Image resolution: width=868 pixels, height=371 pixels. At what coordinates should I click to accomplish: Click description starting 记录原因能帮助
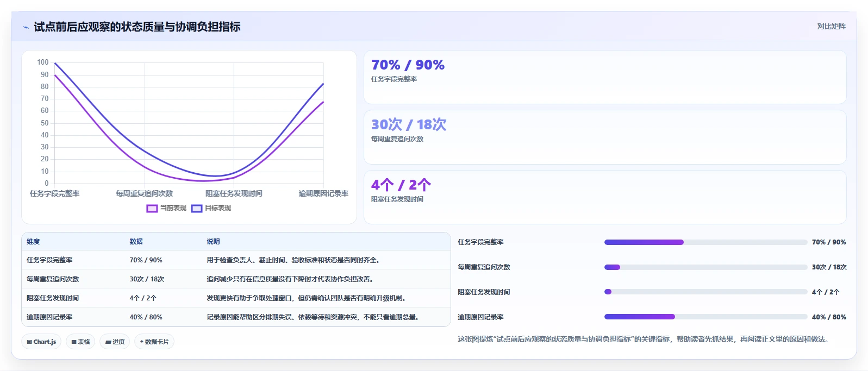click(314, 317)
